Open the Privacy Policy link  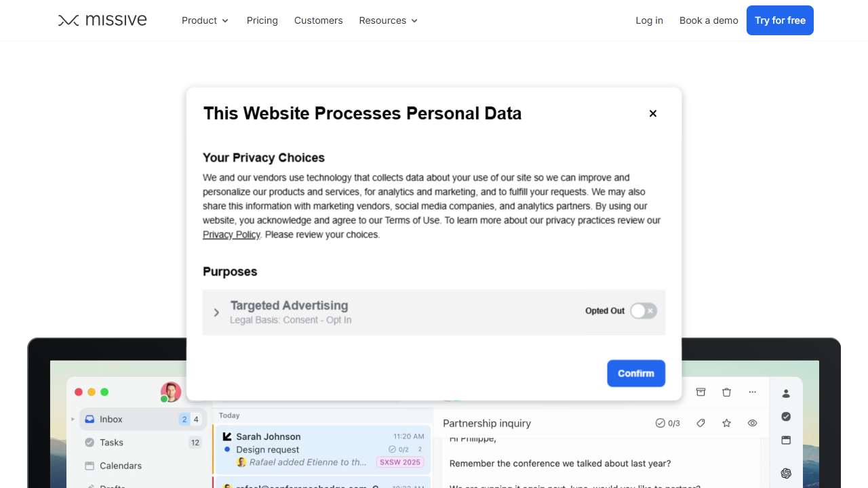tap(231, 235)
